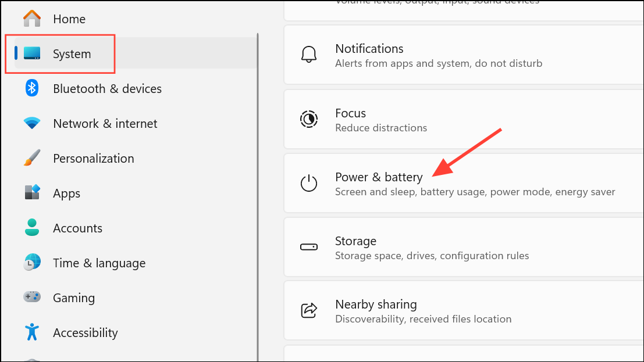Select Bluetooth & devices in the sidebar
Image resolution: width=644 pixels, height=362 pixels.
[107, 88]
